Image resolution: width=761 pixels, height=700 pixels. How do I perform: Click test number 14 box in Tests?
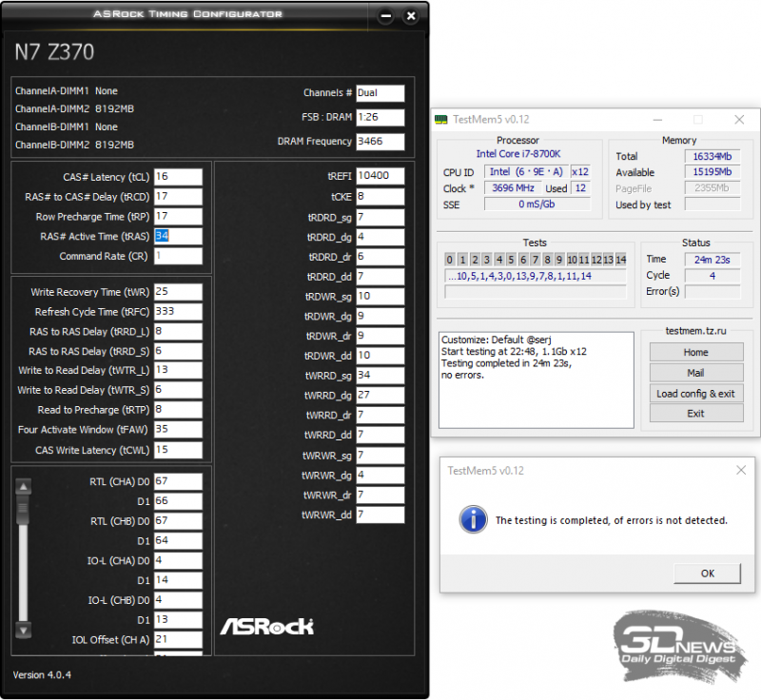click(620, 260)
